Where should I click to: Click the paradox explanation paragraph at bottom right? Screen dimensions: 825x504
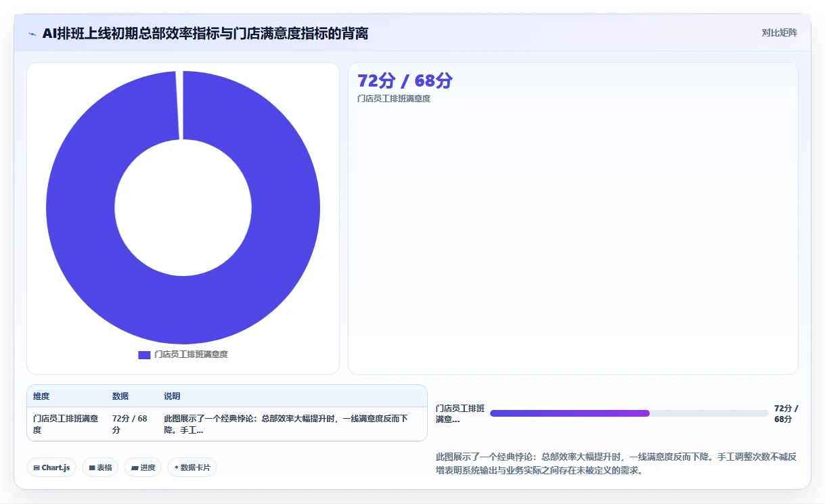pos(617,463)
